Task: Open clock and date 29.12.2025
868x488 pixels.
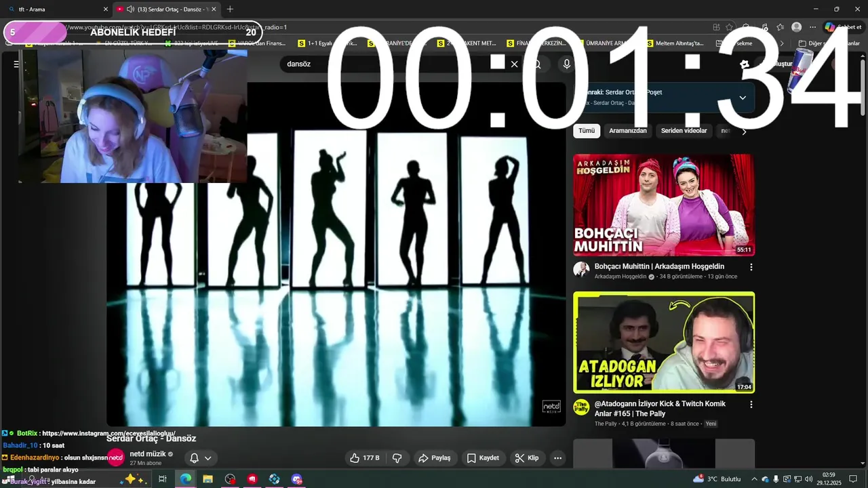Action: click(829, 479)
